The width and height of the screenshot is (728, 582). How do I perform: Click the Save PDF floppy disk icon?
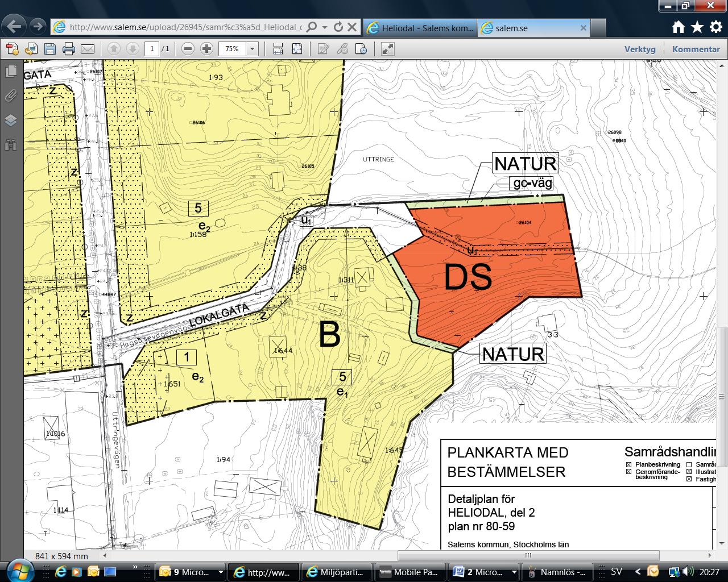pyautogui.click(x=50, y=49)
